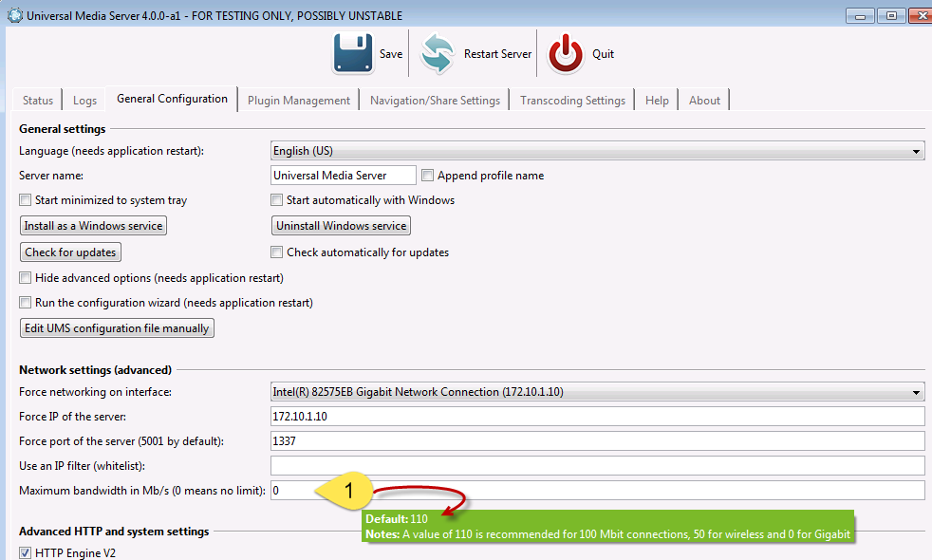Minimize the Universal Media Server window
Screen dimensions: 932x560
click(x=860, y=15)
